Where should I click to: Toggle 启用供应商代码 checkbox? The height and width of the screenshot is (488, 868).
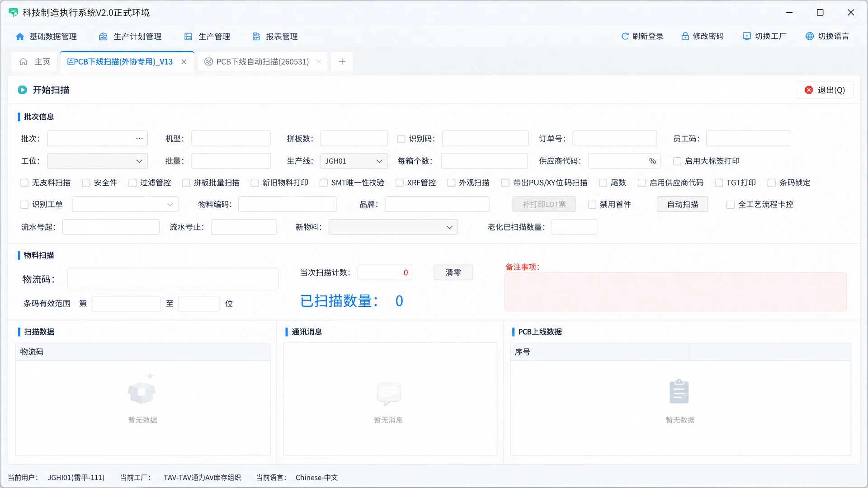[x=642, y=183]
